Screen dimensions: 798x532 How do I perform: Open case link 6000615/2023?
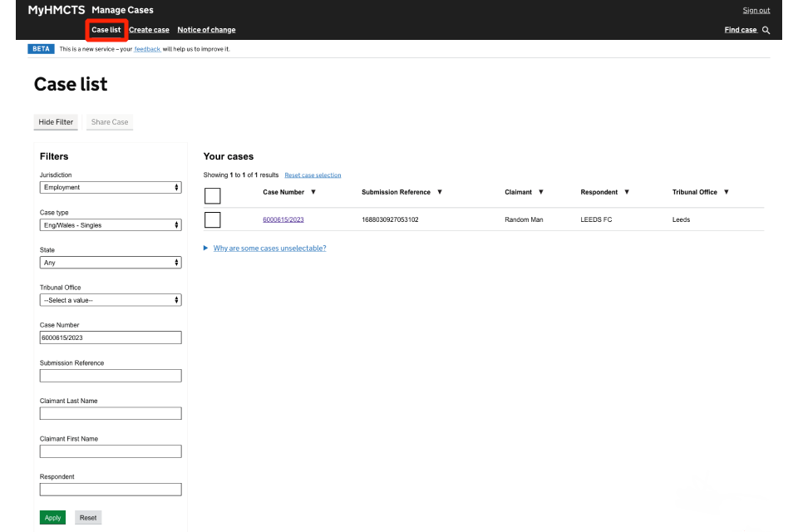coord(283,220)
